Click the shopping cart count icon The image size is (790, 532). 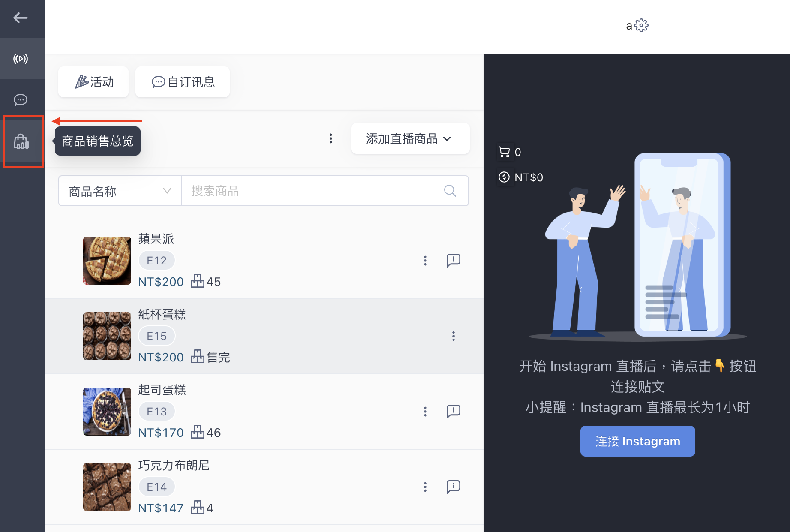[x=505, y=152]
